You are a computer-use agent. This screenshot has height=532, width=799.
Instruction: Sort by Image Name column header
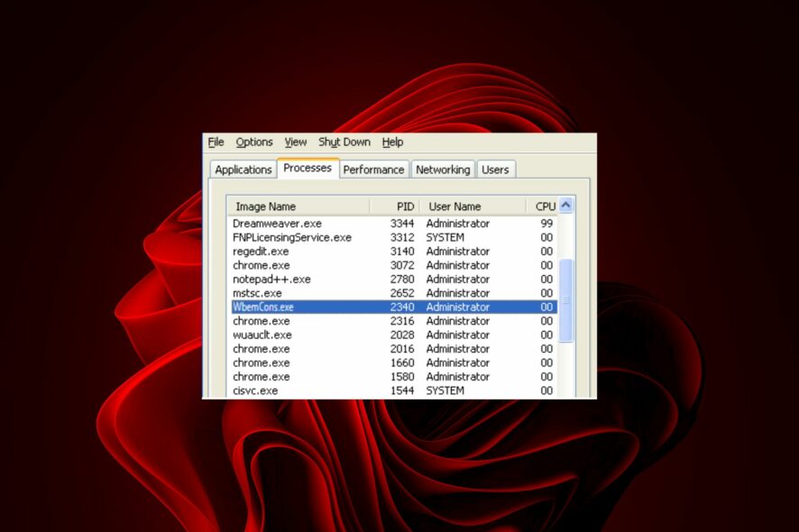pyautogui.click(x=298, y=206)
